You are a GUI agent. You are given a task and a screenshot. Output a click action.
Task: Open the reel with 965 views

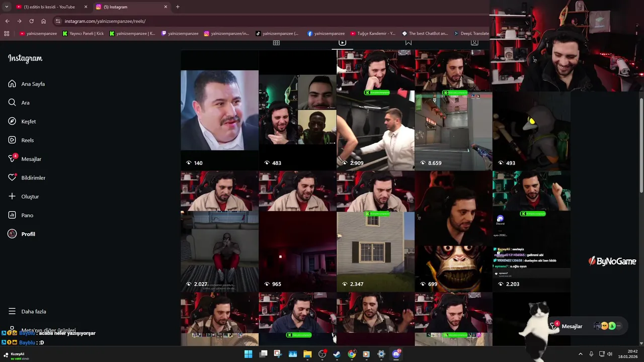tap(297, 231)
